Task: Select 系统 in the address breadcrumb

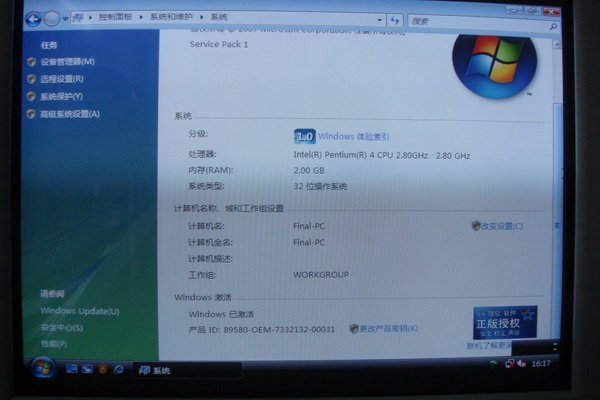Action: click(x=219, y=17)
